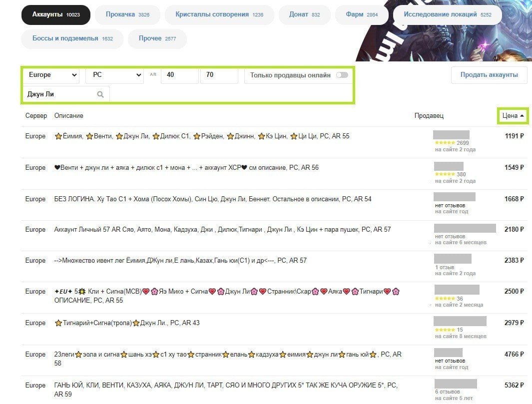This screenshot has width=532, height=404.
Task: Open the 'ГАНЬ ЮЙ, КЛИ, ВЕНТИ' listing
Action: (x=274, y=390)
